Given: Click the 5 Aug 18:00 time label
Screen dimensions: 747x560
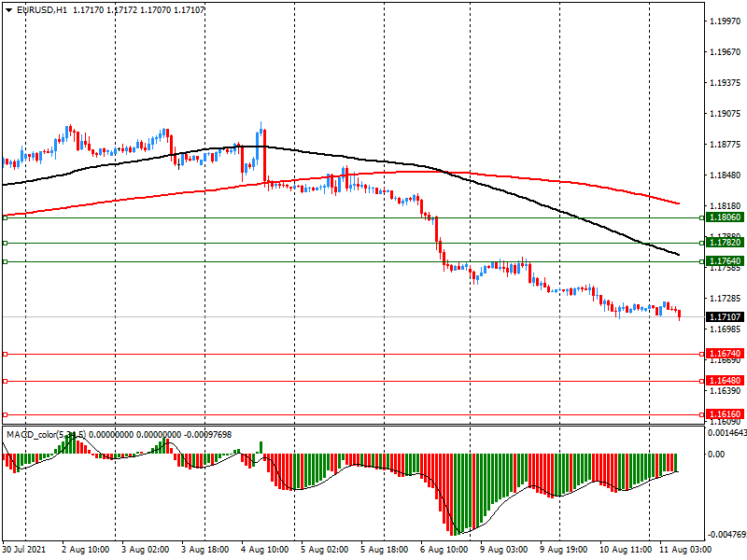Looking at the screenshot, I should (x=385, y=550).
